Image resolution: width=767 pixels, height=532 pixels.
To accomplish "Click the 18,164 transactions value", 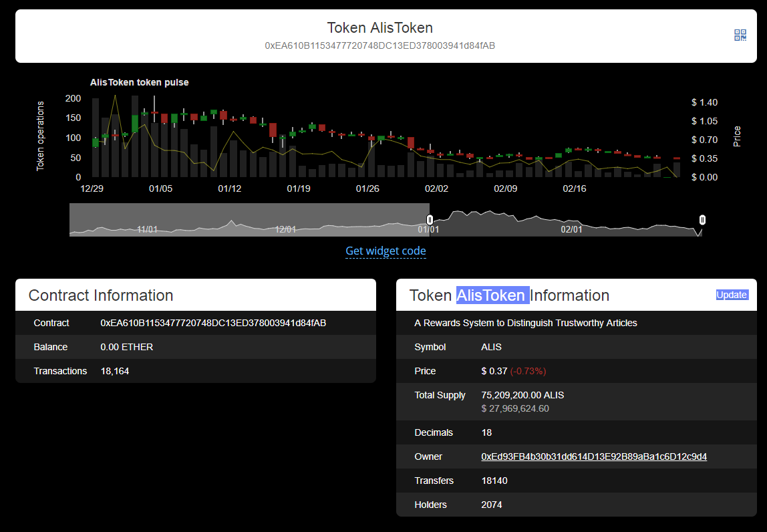I will [x=115, y=371].
